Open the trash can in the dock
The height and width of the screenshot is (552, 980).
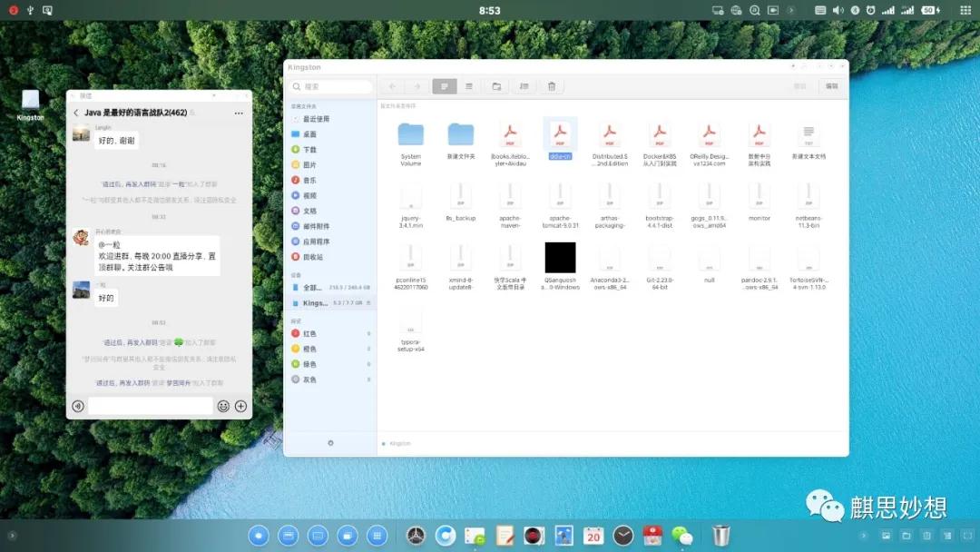[x=720, y=536]
